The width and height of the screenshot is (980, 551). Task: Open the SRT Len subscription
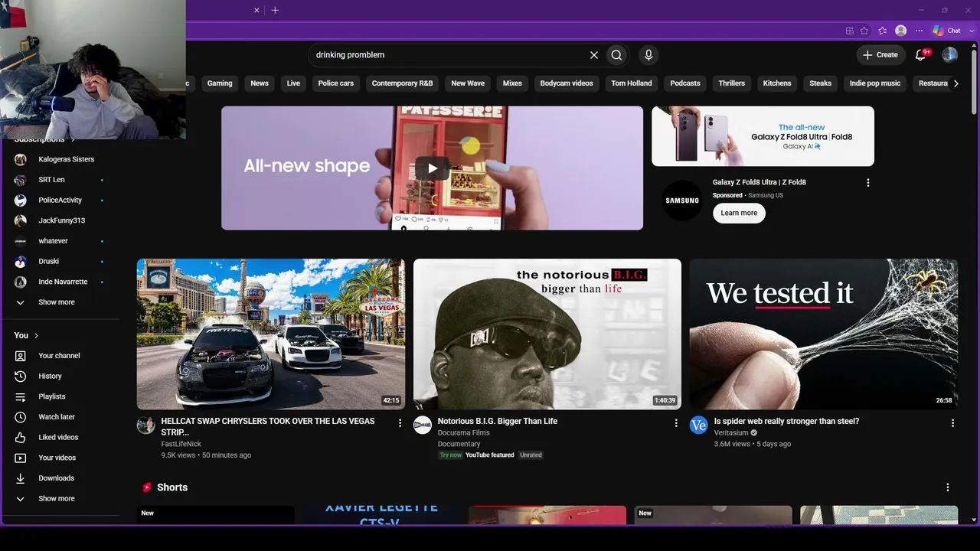click(60, 180)
